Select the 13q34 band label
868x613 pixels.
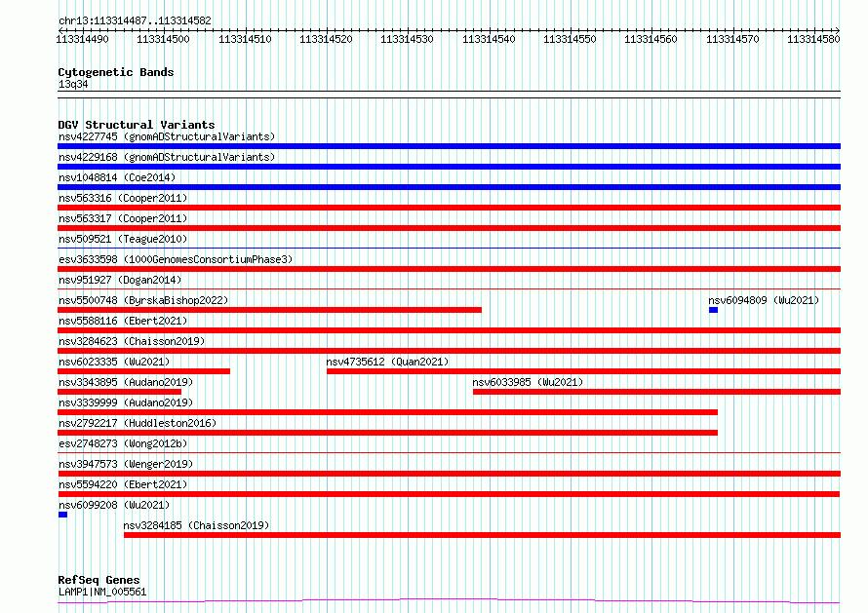(73, 84)
